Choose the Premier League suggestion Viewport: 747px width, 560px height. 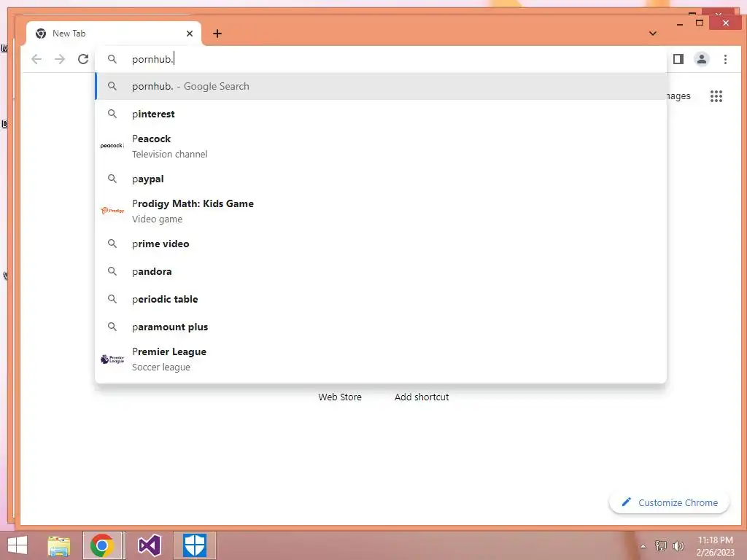tap(381, 359)
